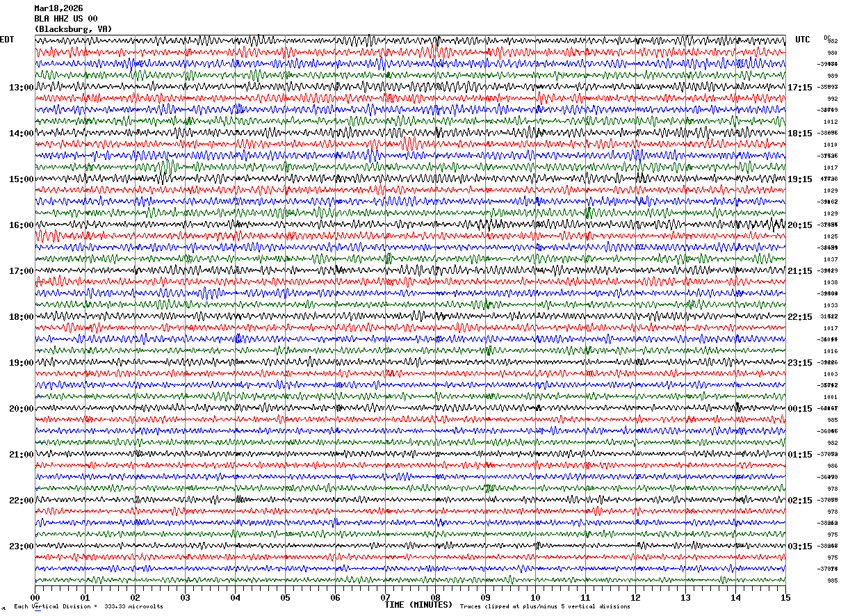Click the 21:00 EDT time label
Viewport: 841px width, 616px height.
coord(21,455)
